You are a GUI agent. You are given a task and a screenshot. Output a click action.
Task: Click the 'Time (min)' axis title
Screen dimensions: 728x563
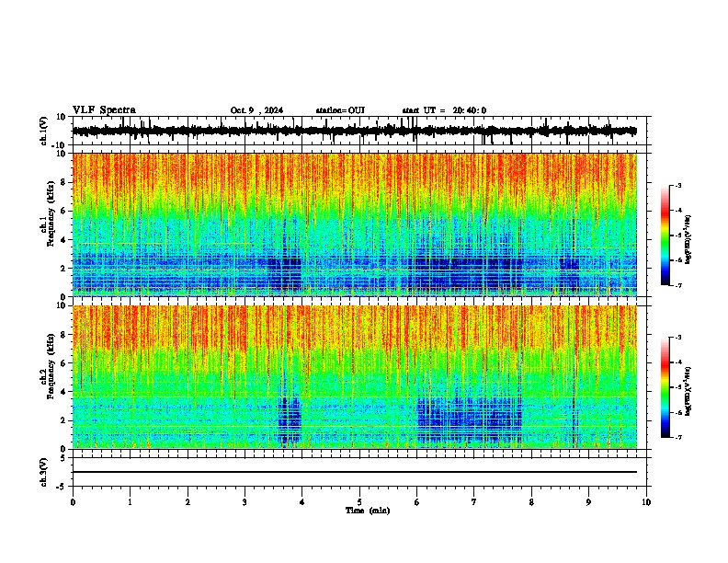[x=368, y=511]
